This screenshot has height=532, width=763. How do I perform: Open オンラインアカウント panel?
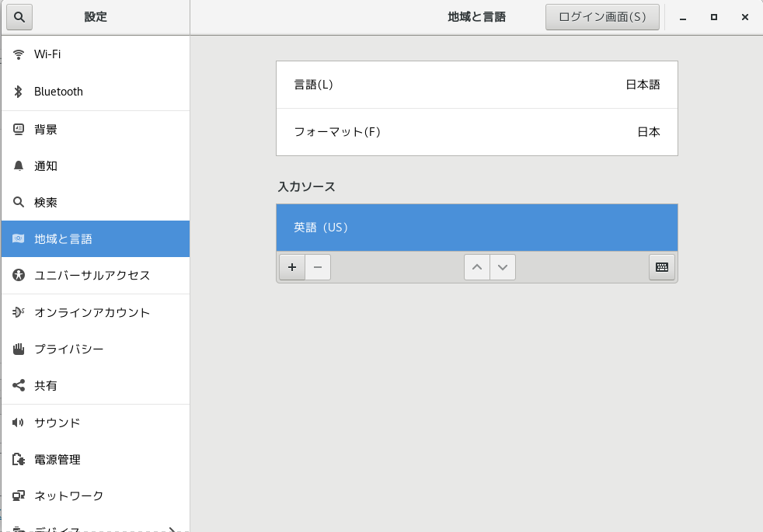[96, 313]
